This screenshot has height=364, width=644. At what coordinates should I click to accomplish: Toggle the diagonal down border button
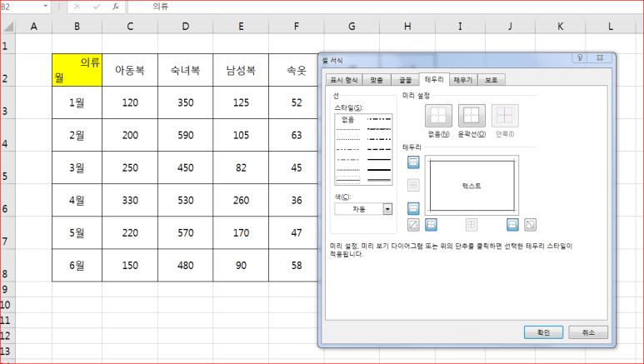coord(530,224)
